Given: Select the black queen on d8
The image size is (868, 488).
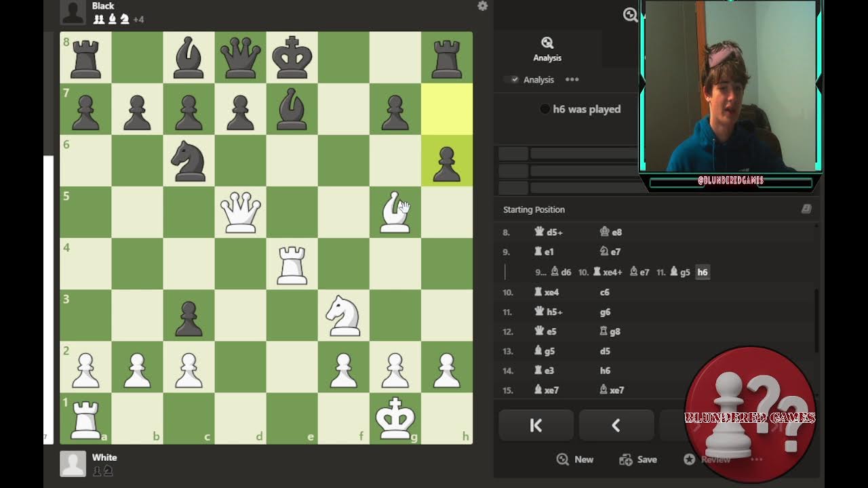Looking at the screenshot, I should point(241,58).
